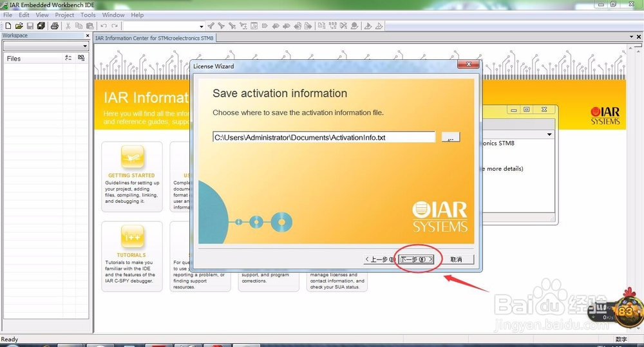The width and height of the screenshot is (644, 347).
Task: Close the Workspace panel
Action: click(88, 35)
